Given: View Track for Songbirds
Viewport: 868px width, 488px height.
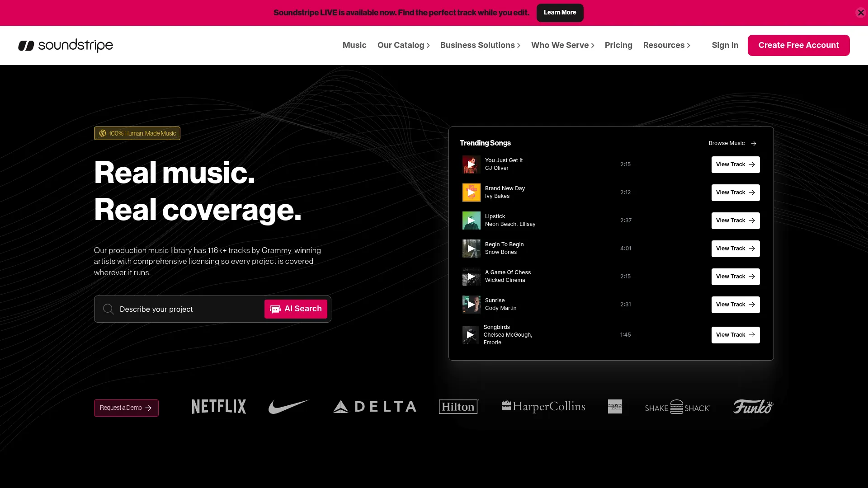Looking at the screenshot, I should (736, 335).
